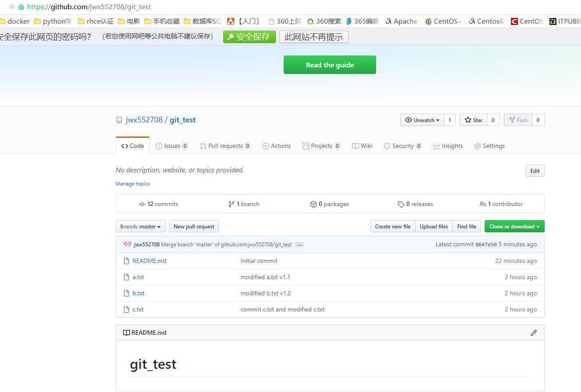The image size is (581, 392).
Task: Open the ITPUB bookmark
Action: click(565, 21)
